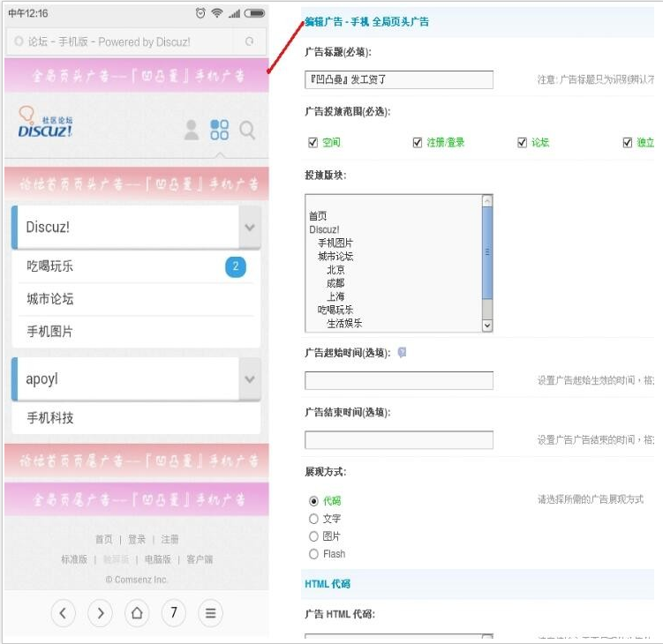Select the 文字 display mode radio
Screen dimensions: 663x644
(x=313, y=519)
